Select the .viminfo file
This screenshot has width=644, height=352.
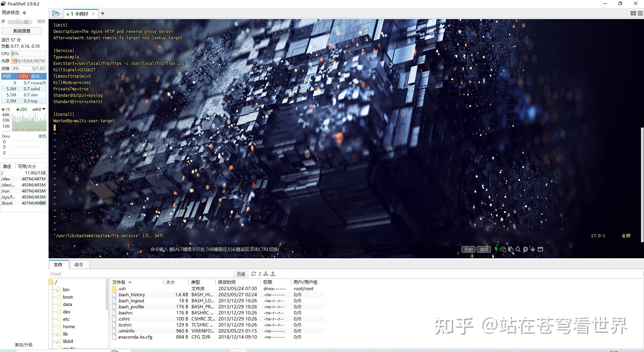pyautogui.click(x=218, y=331)
